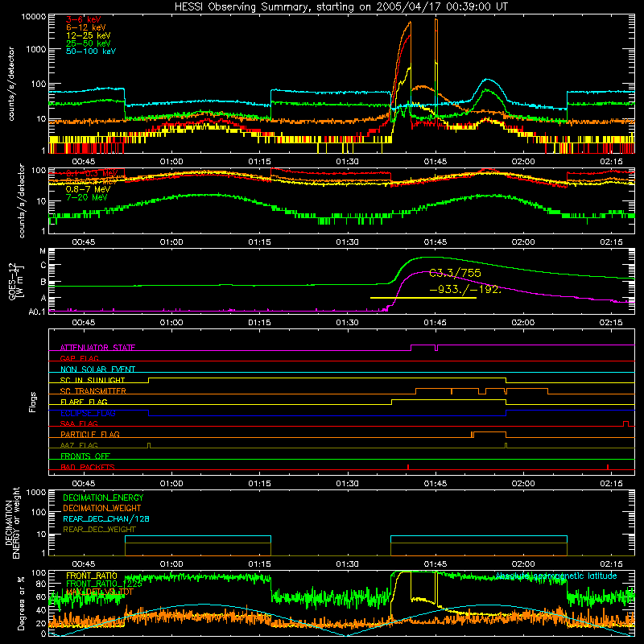Select the SC_IN_SUNLIGHT flag label

tap(93, 380)
